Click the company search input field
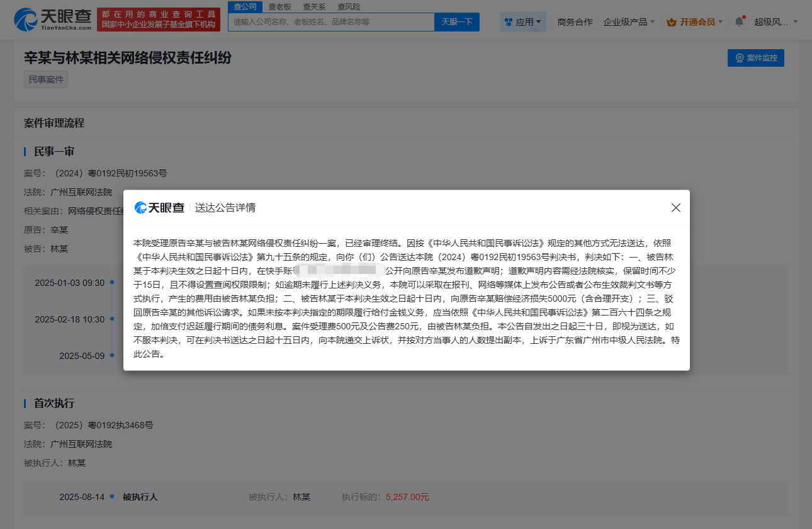812x529 pixels. [x=332, y=21]
